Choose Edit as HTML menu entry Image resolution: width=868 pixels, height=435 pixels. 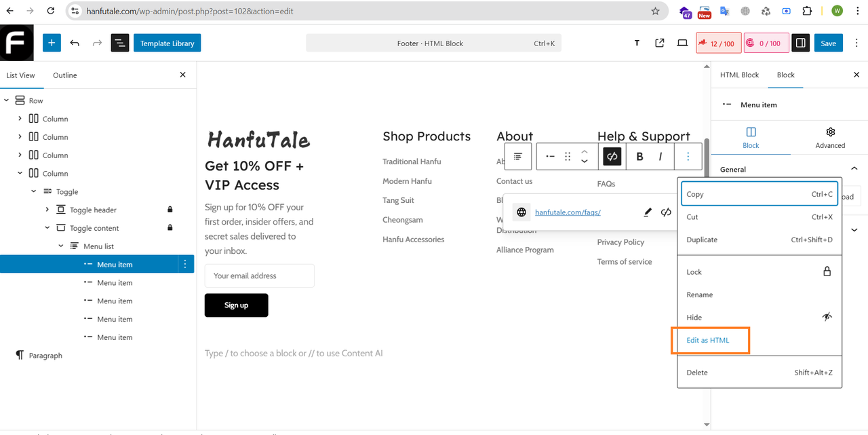coord(708,340)
